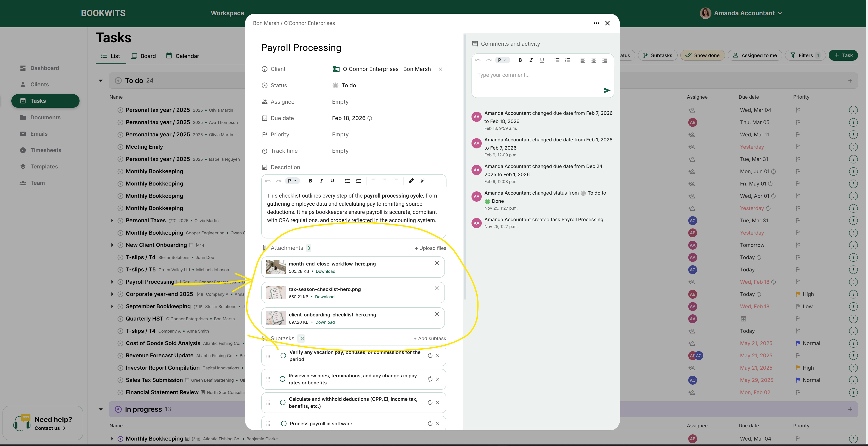This screenshot has width=868, height=446.
Task: Download tax-season-checklist-hero.png
Action: click(x=324, y=297)
